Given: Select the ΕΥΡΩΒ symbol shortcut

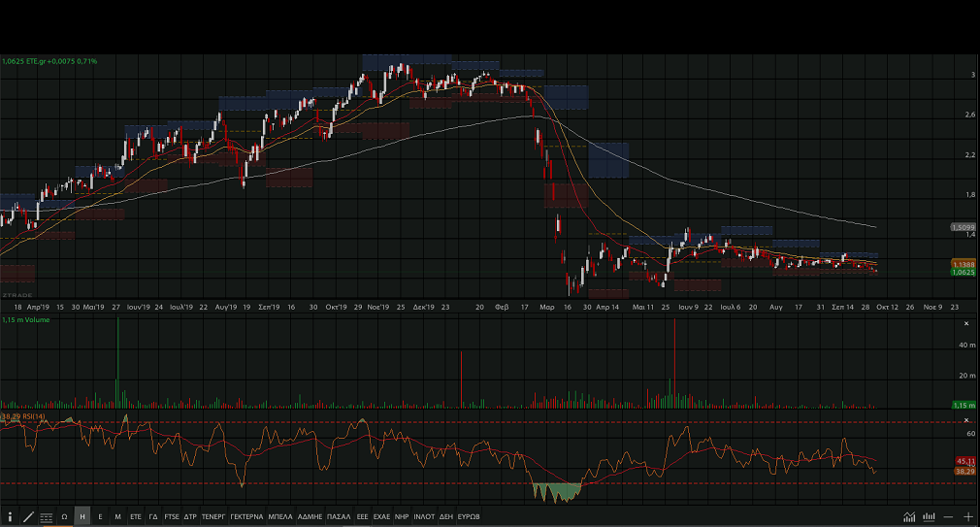Looking at the screenshot, I should [x=469, y=516].
